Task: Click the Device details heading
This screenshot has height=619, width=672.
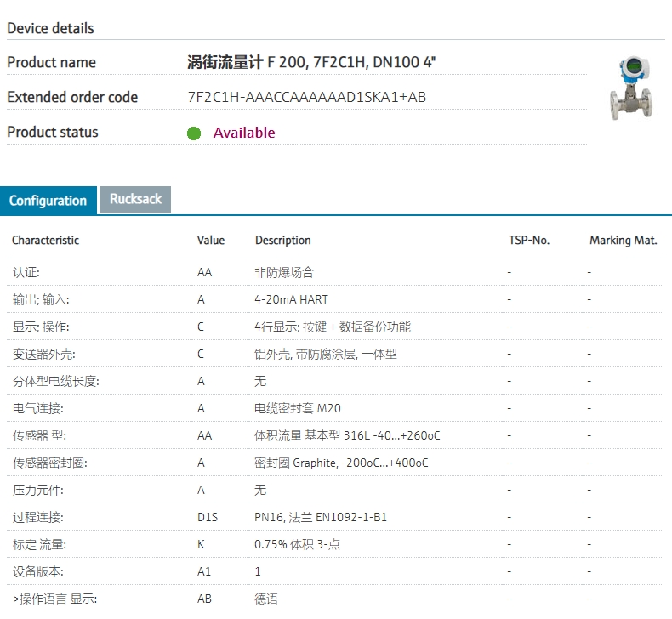Action: pos(50,28)
